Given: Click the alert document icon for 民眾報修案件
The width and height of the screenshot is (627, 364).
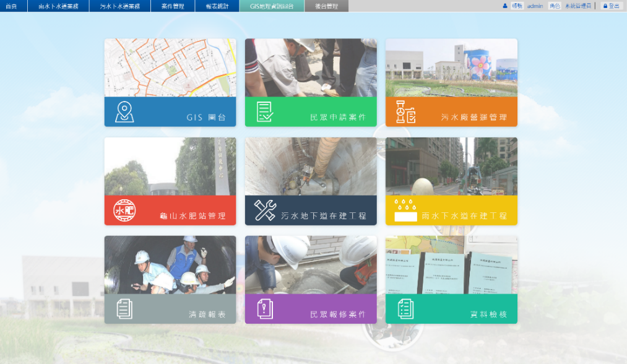Looking at the screenshot, I should coord(265,309).
